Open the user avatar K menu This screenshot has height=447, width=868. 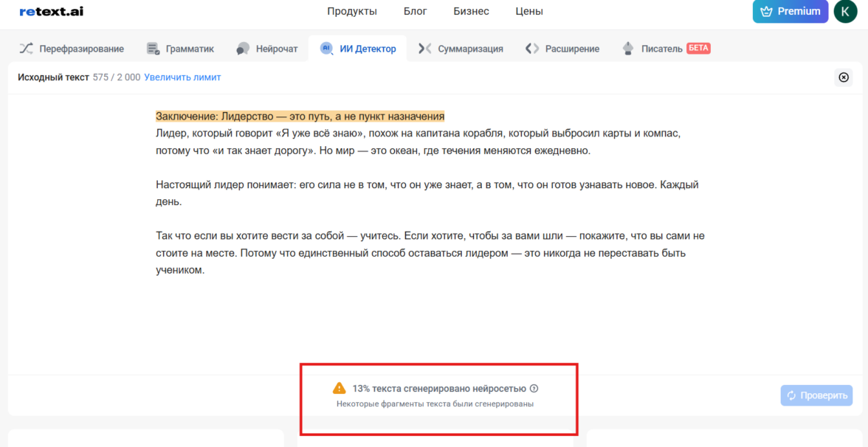coord(845,11)
